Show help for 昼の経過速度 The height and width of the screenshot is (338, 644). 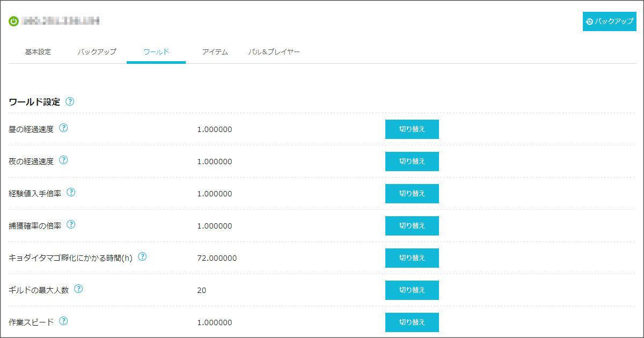point(63,128)
